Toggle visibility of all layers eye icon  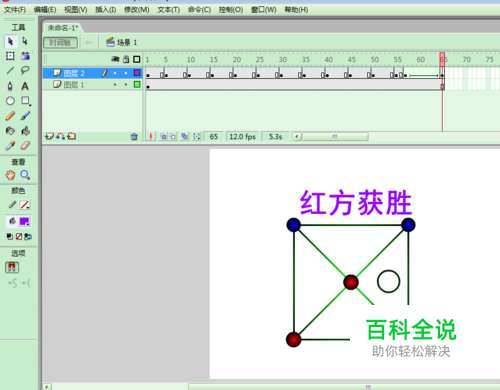pos(115,59)
